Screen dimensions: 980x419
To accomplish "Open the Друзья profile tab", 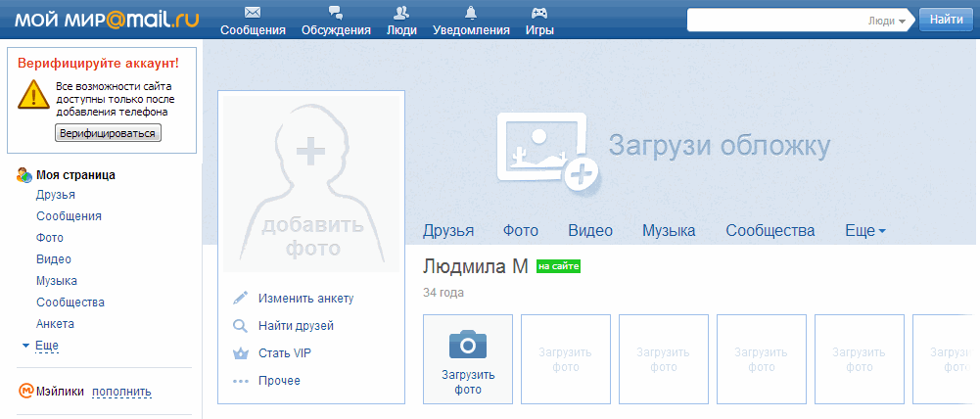I will [448, 231].
